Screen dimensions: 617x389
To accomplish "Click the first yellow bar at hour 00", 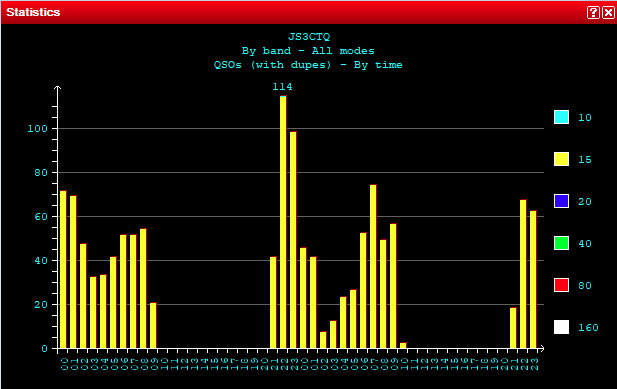I will pyautogui.click(x=63, y=269).
